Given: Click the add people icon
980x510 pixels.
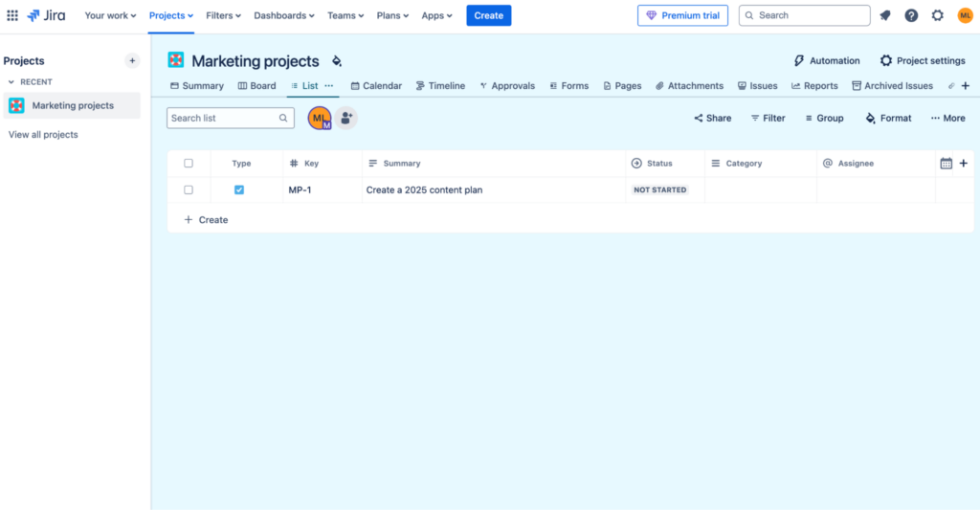Looking at the screenshot, I should pos(346,118).
